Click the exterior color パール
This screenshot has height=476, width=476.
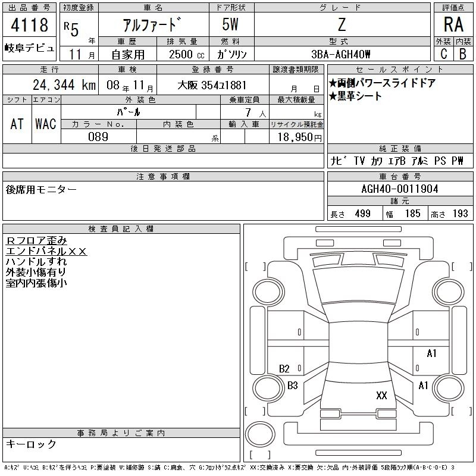tap(129, 112)
